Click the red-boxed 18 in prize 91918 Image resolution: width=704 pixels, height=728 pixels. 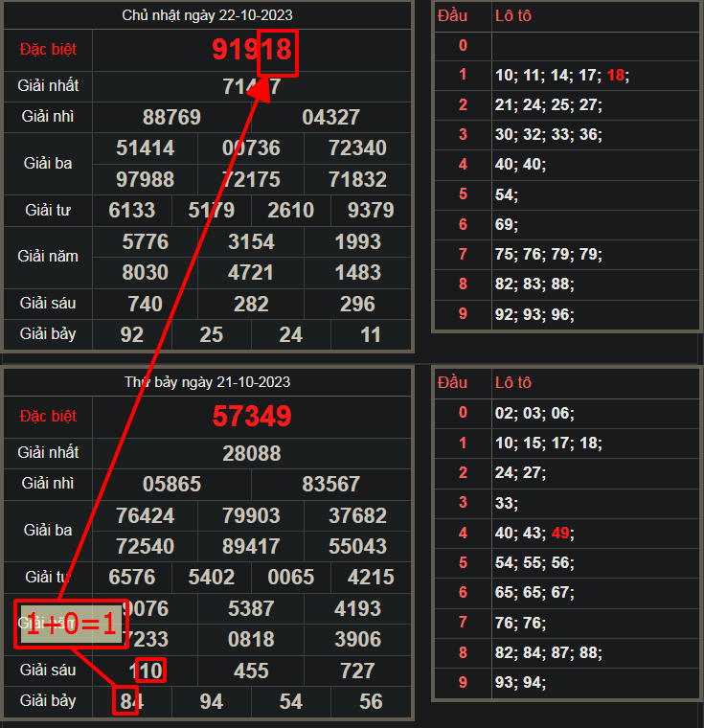(x=278, y=51)
